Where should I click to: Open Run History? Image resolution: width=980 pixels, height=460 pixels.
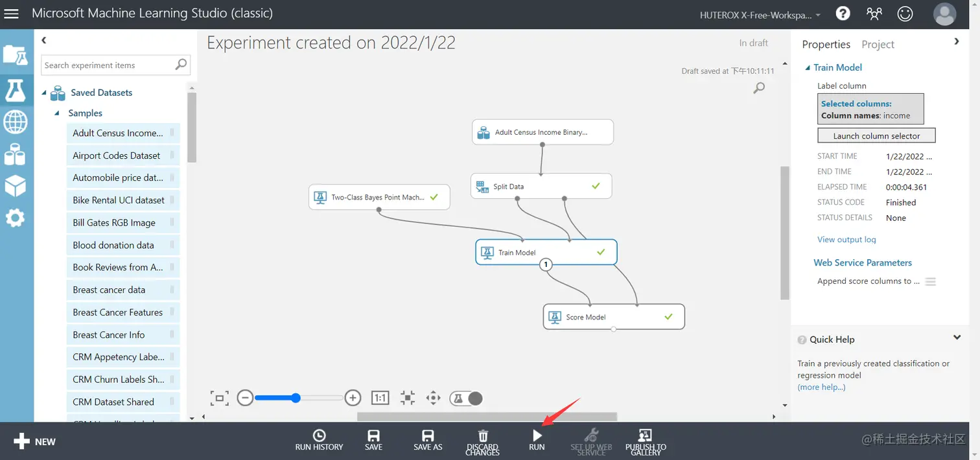[x=319, y=440]
